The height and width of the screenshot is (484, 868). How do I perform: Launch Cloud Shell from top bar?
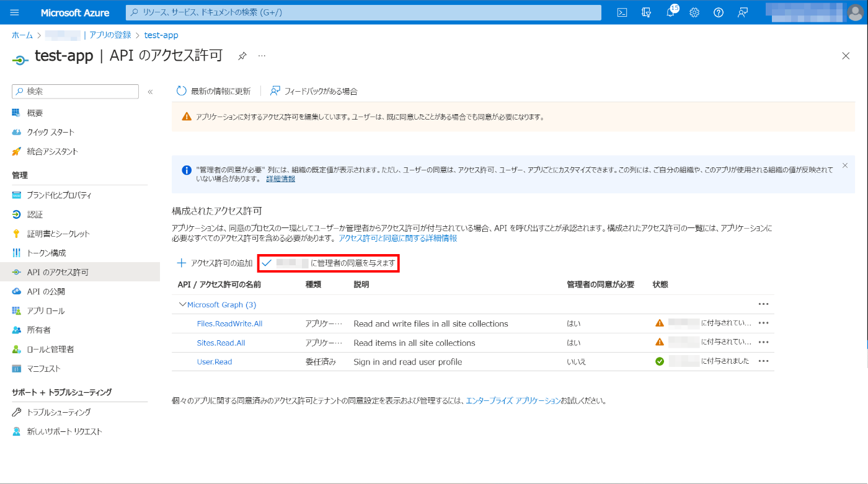(x=622, y=12)
